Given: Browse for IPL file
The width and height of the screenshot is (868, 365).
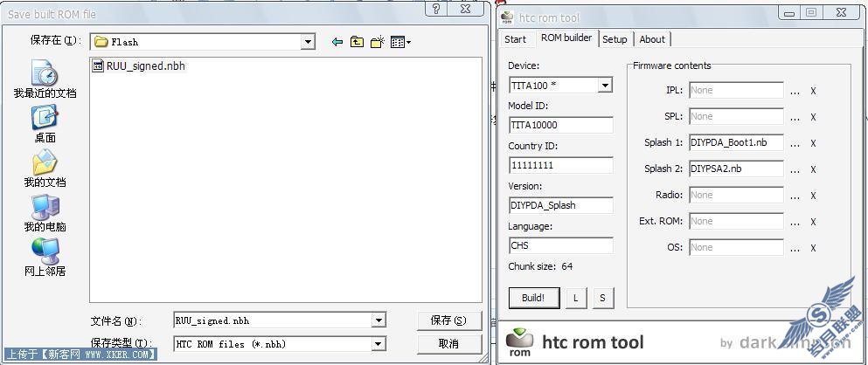Looking at the screenshot, I should pos(795,91).
